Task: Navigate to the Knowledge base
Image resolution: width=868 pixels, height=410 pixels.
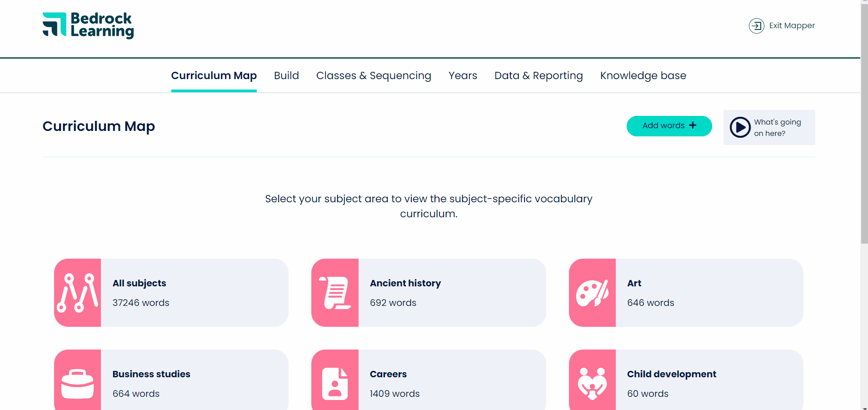Action: (x=643, y=75)
